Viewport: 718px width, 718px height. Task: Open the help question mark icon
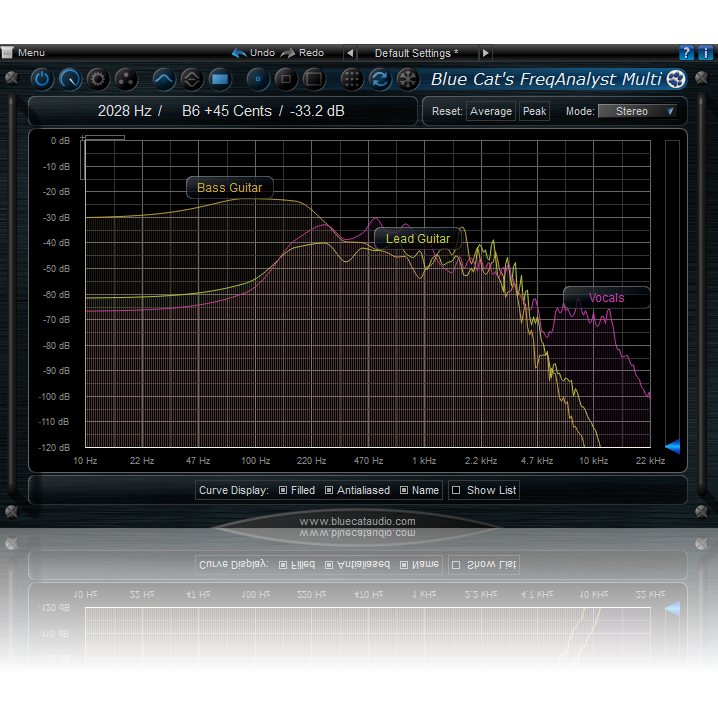click(686, 53)
